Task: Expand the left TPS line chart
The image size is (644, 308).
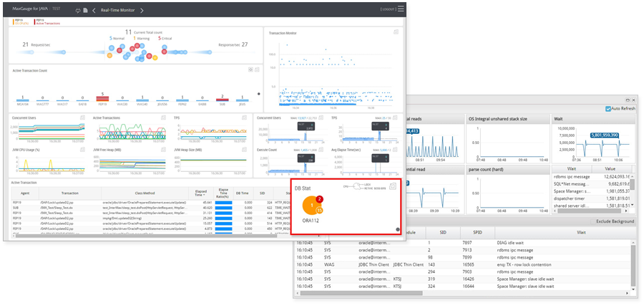Action: [x=244, y=117]
